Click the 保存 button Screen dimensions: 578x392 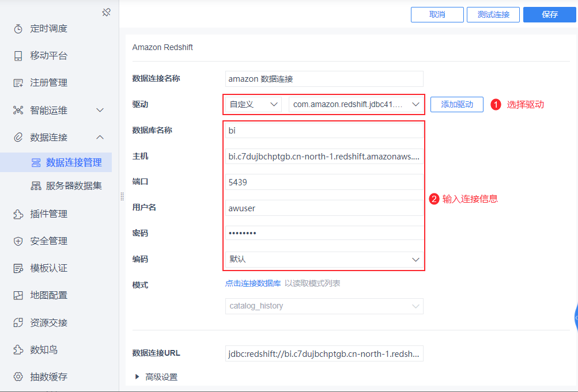click(x=550, y=15)
